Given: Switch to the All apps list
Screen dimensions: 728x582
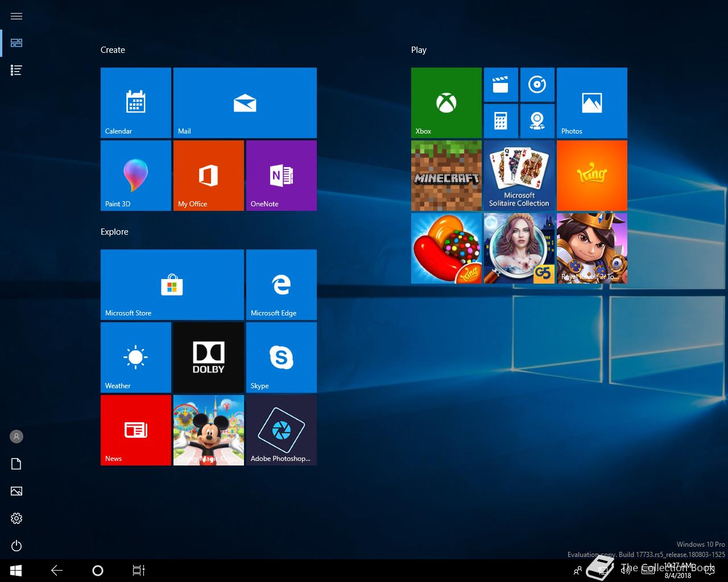Looking at the screenshot, I should tap(16, 70).
